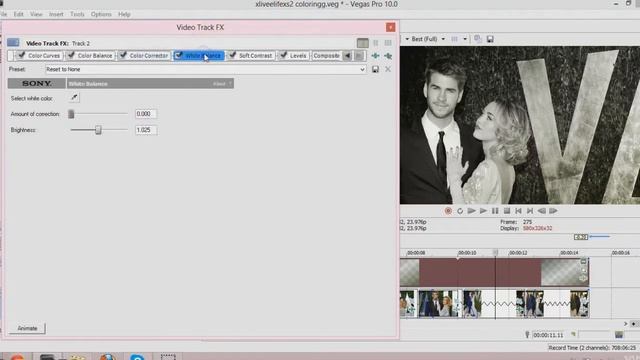640x360 pixels.
Task: Close the Video Track FX window
Action: click(391, 27)
